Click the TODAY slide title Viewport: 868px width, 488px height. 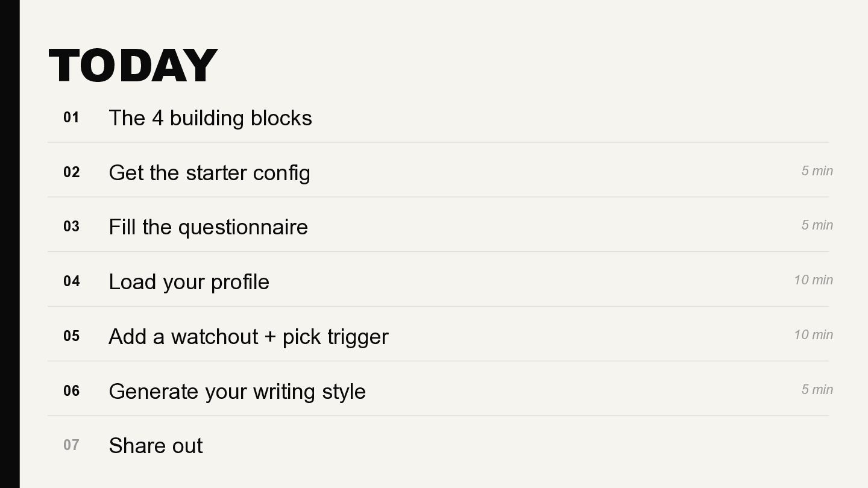pos(133,65)
